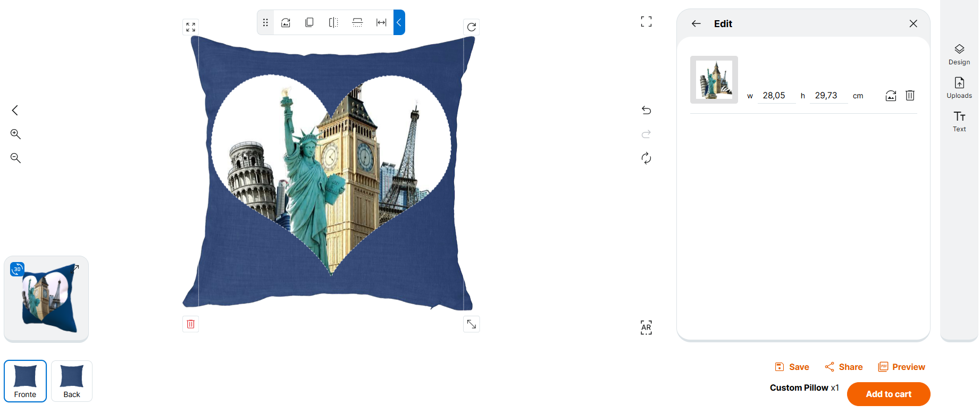Click the move handle at image corner
This screenshot has width=980, height=413.
point(191,27)
